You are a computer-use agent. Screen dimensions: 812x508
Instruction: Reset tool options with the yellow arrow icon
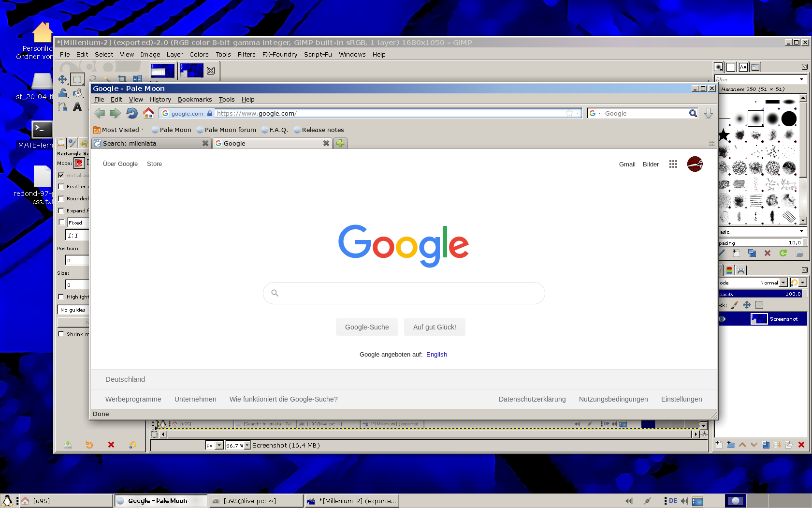tap(132, 445)
